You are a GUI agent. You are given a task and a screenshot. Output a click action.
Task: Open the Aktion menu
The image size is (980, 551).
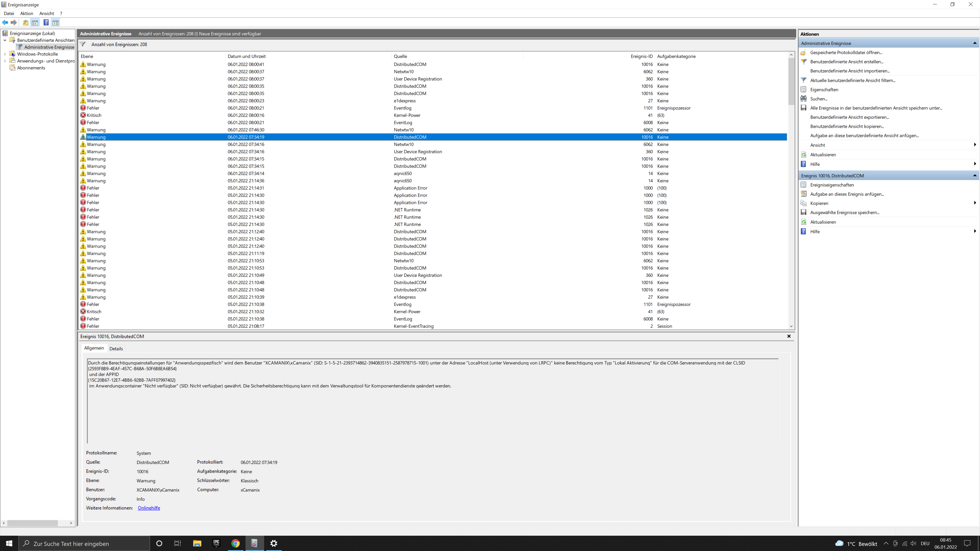click(27, 13)
